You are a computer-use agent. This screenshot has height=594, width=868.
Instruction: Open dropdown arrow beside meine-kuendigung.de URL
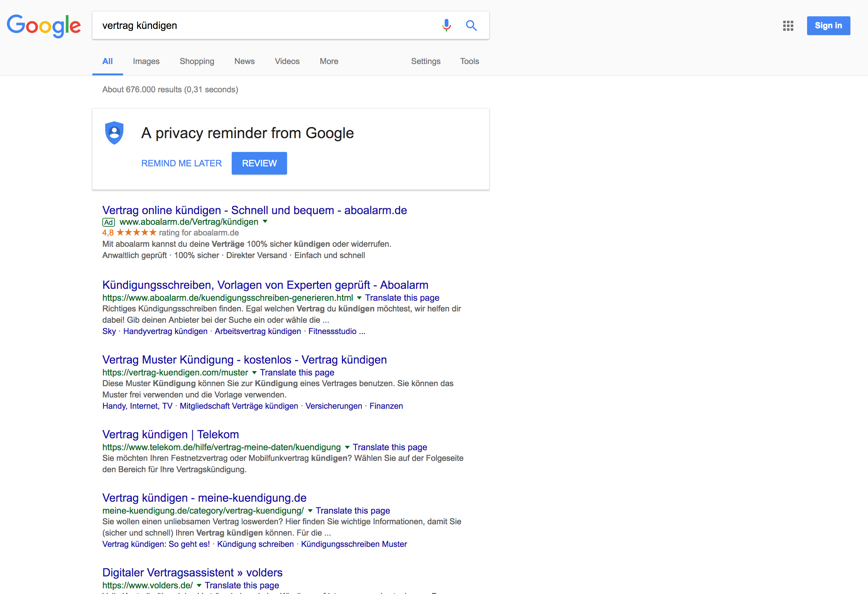click(x=310, y=510)
